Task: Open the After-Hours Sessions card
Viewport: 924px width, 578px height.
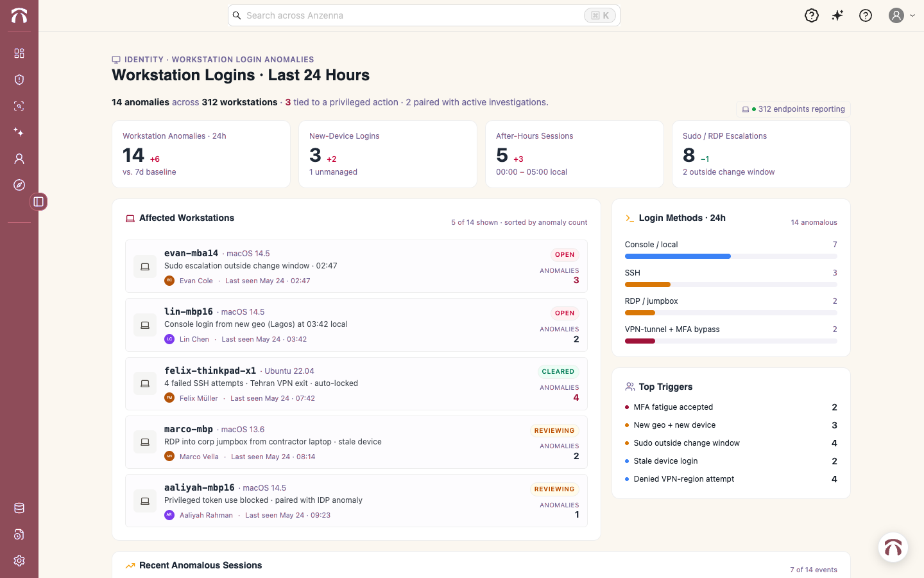Action: (574, 154)
